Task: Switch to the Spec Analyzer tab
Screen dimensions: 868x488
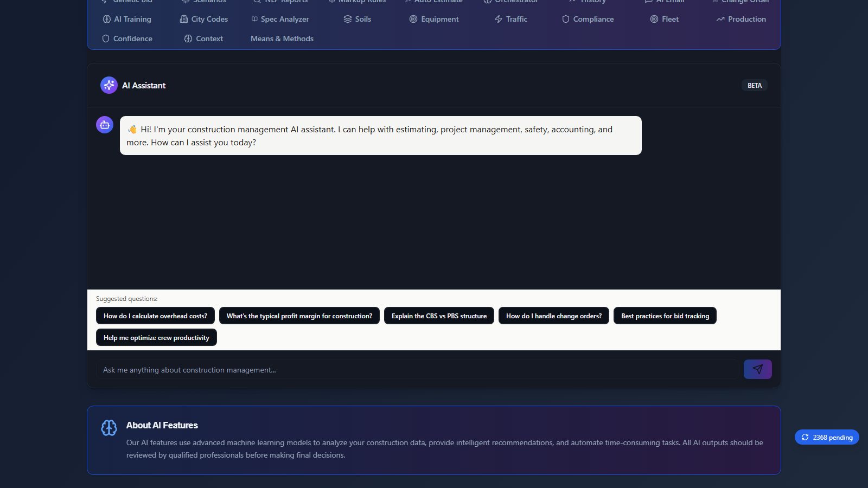Action: [x=280, y=19]
